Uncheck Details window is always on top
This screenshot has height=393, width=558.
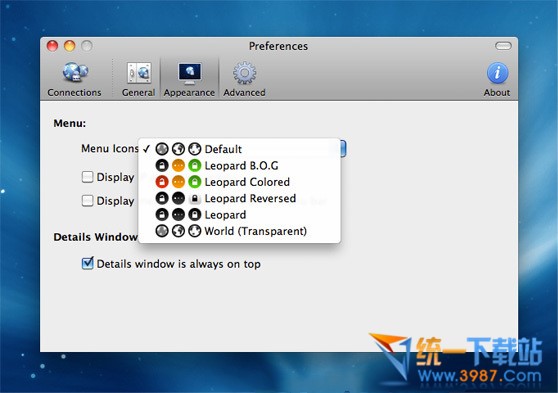(x=87, y=264)
